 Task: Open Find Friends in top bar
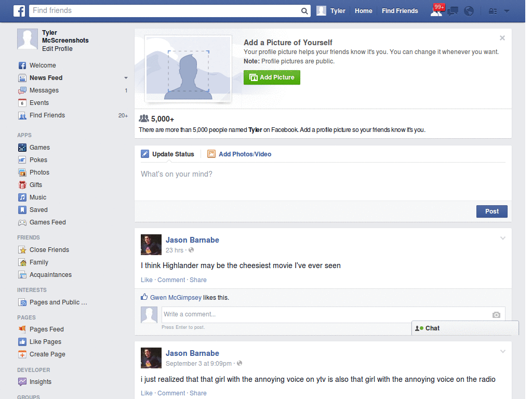[400, 11]
